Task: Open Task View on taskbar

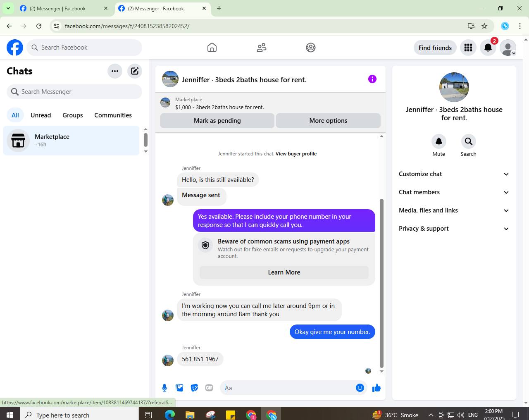Action: coord(149,415)
